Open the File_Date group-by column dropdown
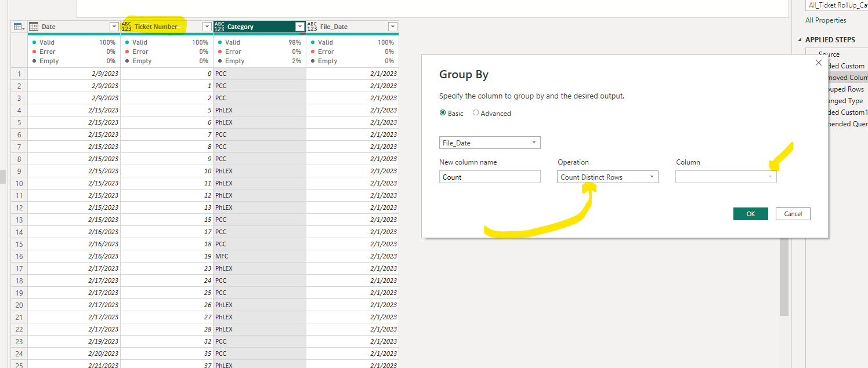The width and height of the screenshot is (868, 368). 490,143
